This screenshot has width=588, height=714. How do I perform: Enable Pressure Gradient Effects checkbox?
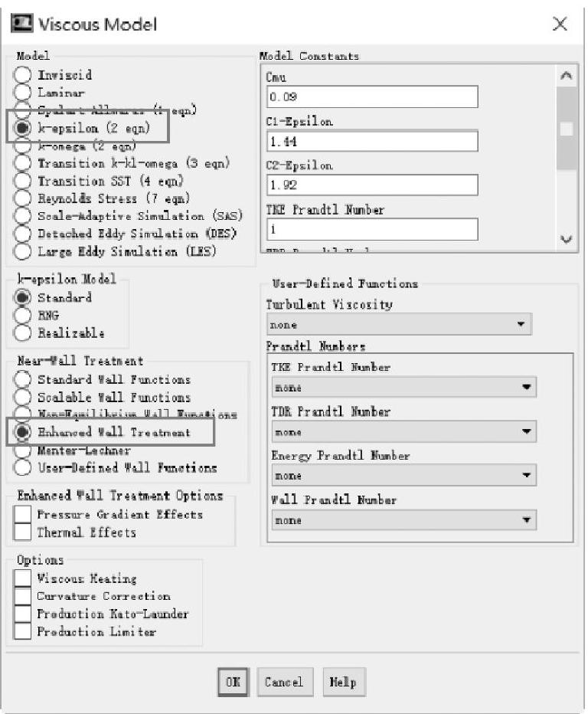22,515
